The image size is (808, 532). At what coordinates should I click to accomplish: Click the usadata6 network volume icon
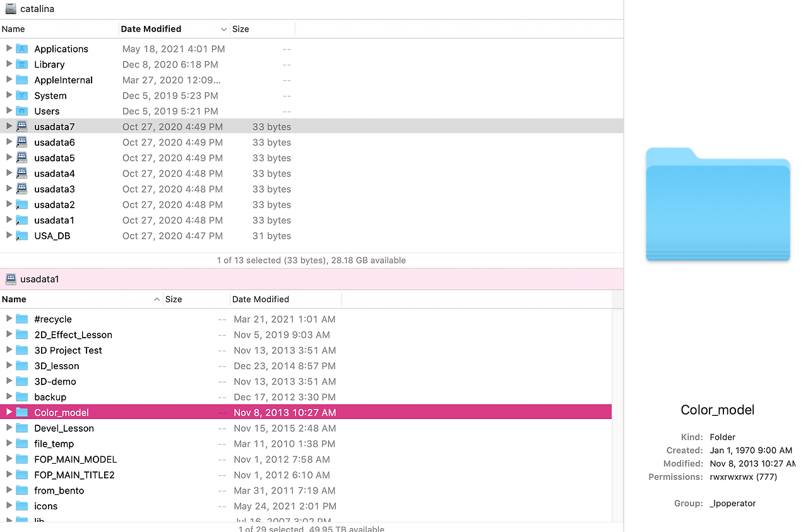[x=22, y=142]
